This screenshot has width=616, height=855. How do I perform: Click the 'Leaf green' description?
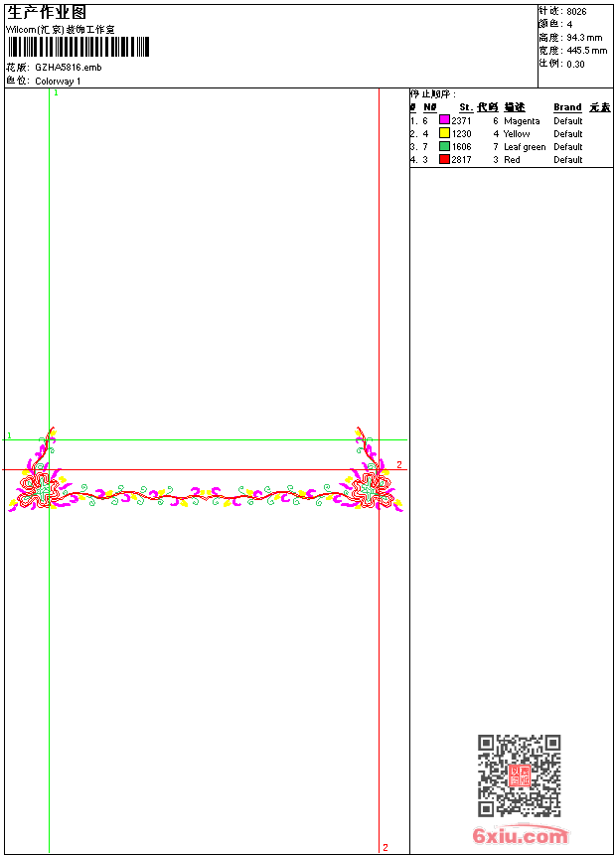coord(525,147)
